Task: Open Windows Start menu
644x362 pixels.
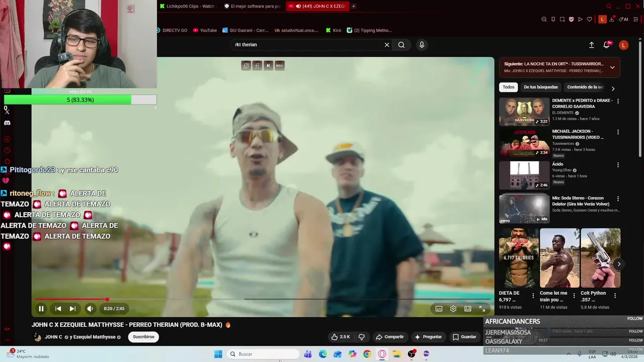Action: point(218,354)
